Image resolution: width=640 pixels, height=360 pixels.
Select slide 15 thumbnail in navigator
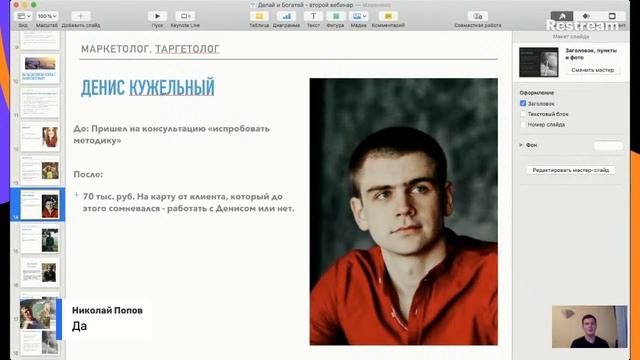[40, 238]
